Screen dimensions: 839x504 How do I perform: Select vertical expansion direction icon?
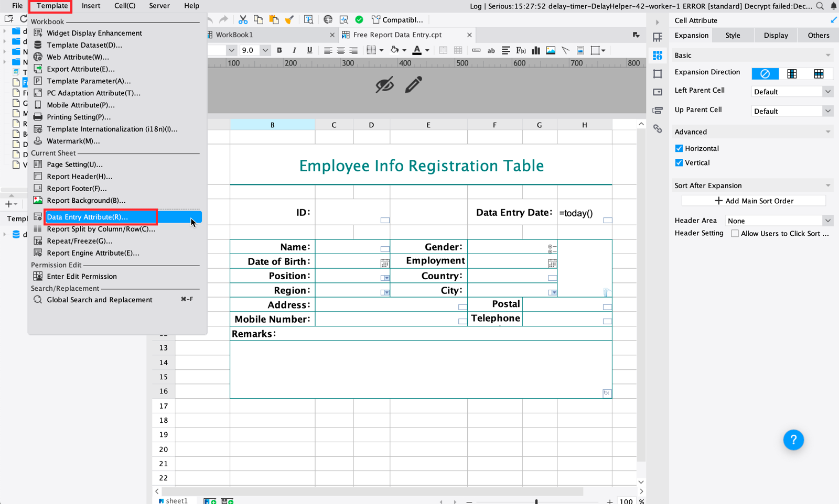792,73
